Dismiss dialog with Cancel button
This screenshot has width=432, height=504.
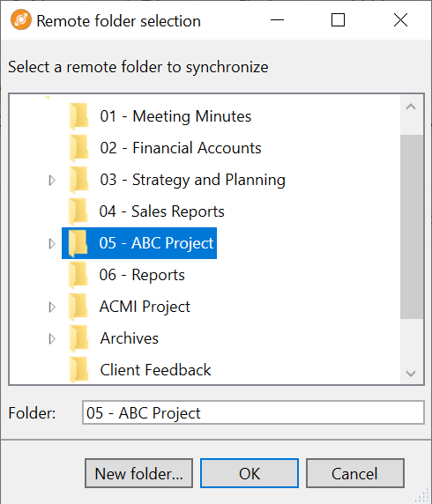(x=354, y=473)
